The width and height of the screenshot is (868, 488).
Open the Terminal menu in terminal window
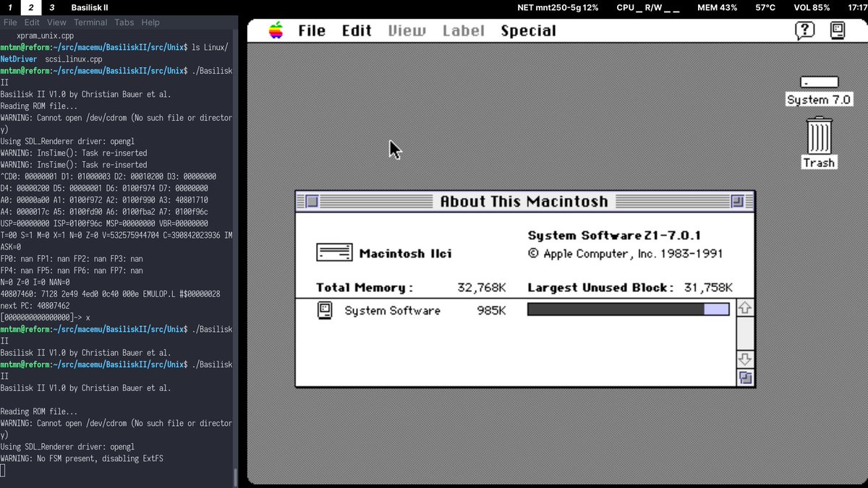90,22
